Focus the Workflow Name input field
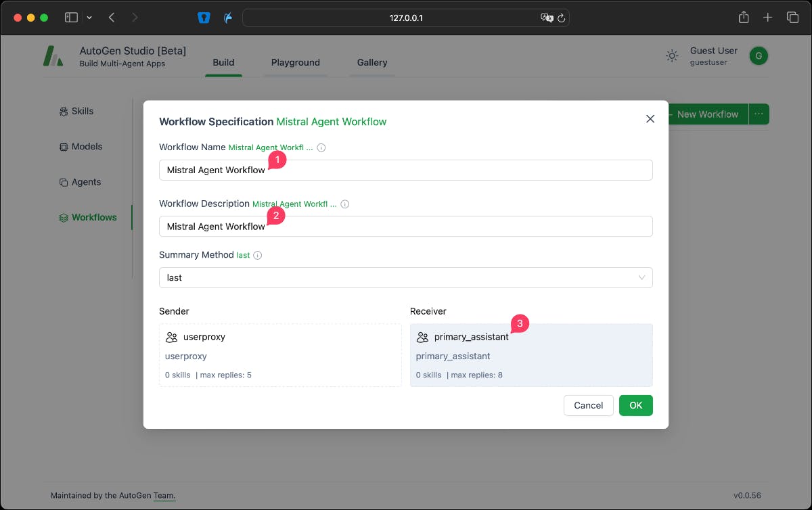Screen dimensions: 812x510 pyautogui.click(x=406, y=170)
